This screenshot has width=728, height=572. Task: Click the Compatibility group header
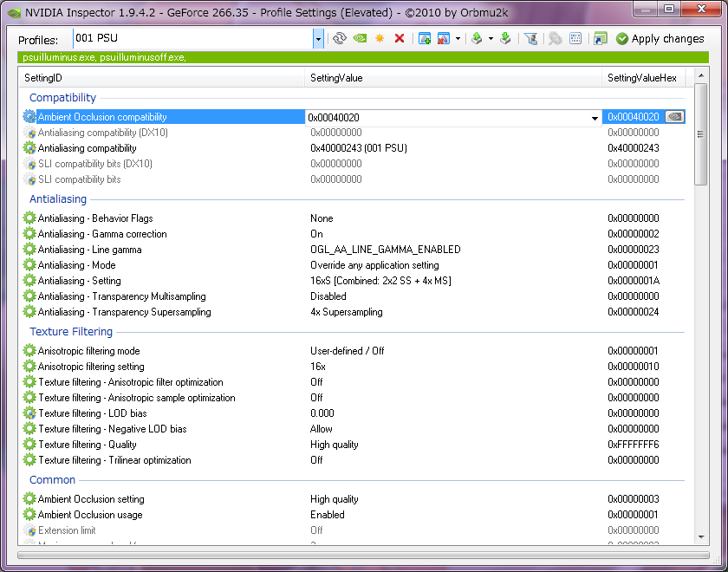coord(62,97)
